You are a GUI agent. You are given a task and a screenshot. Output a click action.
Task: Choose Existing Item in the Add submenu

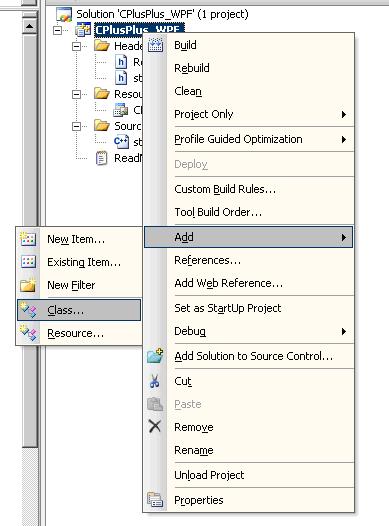point(79,262)
